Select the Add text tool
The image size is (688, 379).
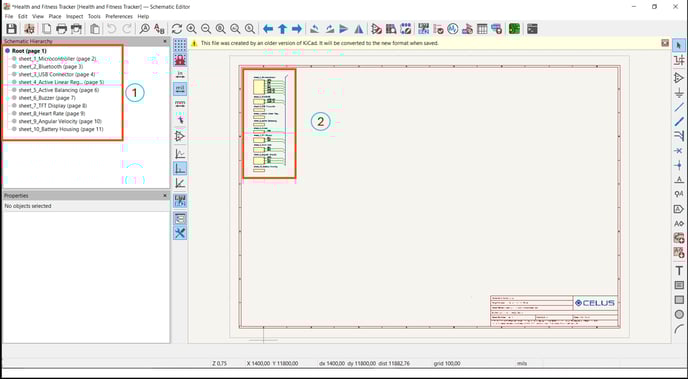click(679, 271)
